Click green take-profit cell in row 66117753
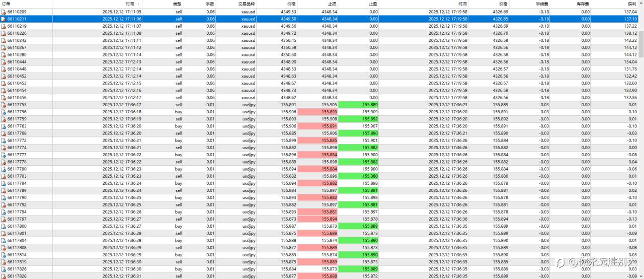644x279 pixels. 358,105
